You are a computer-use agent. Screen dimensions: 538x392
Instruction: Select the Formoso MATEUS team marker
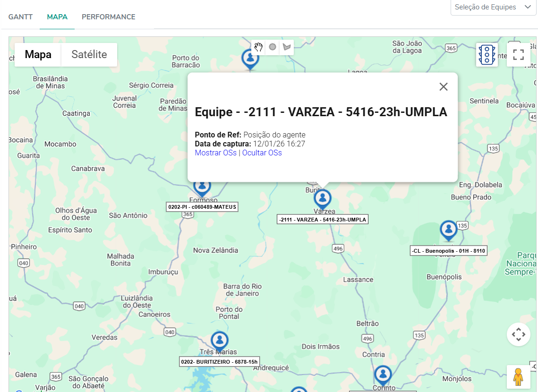point(202,186)
